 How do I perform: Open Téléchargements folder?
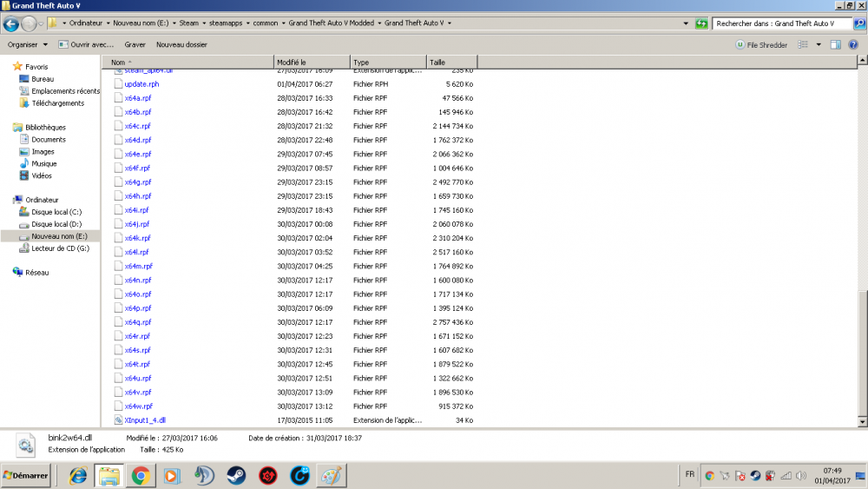(x=57, y=103)
